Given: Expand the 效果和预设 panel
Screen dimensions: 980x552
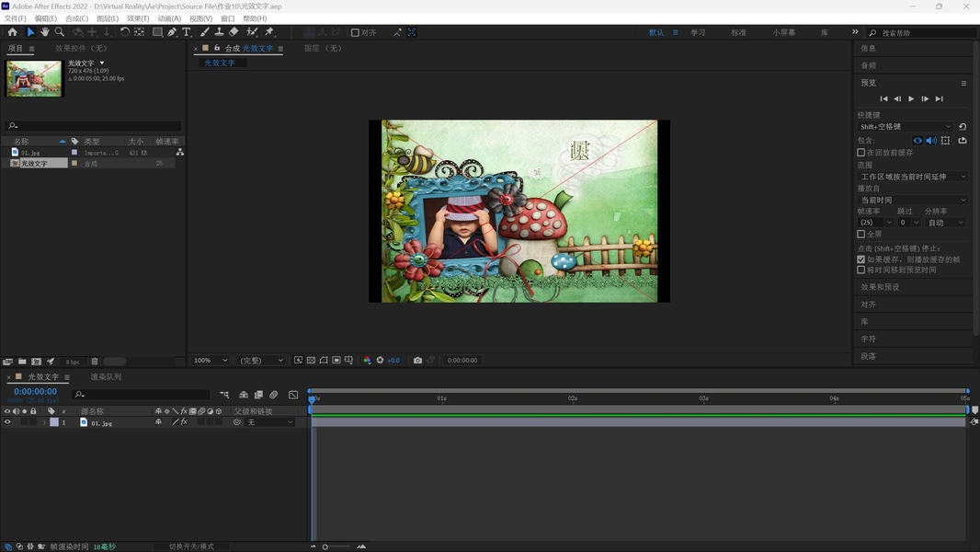Looking at the screenshot, I should tap(880, 287).
